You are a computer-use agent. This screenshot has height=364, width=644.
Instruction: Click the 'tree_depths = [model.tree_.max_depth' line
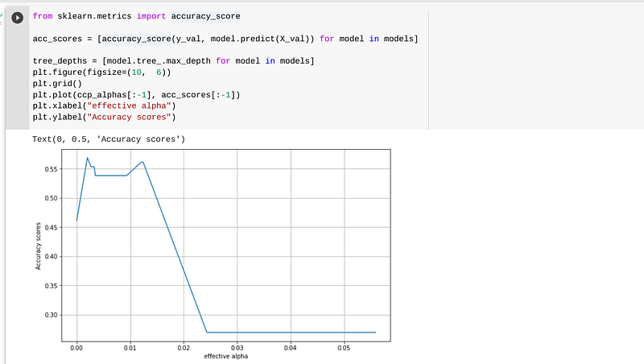(x=173, y=61)
